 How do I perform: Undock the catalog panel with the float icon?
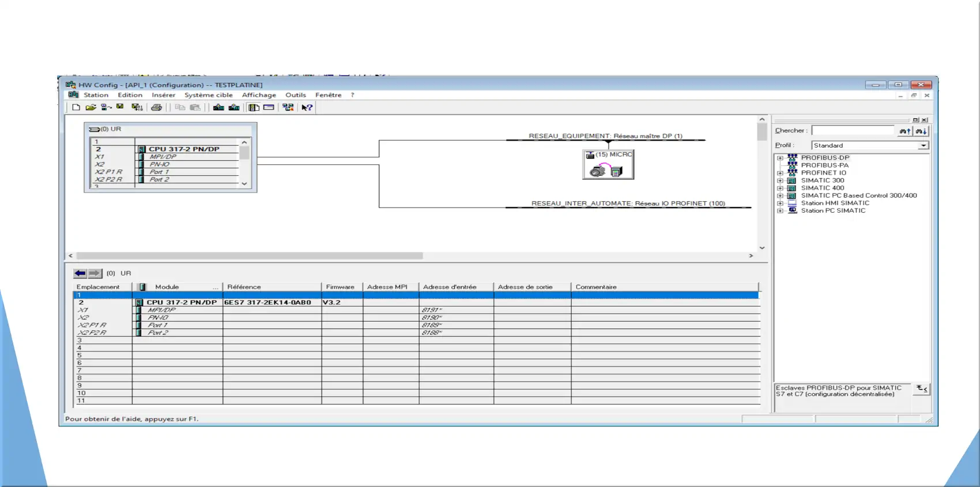[915, 120]
